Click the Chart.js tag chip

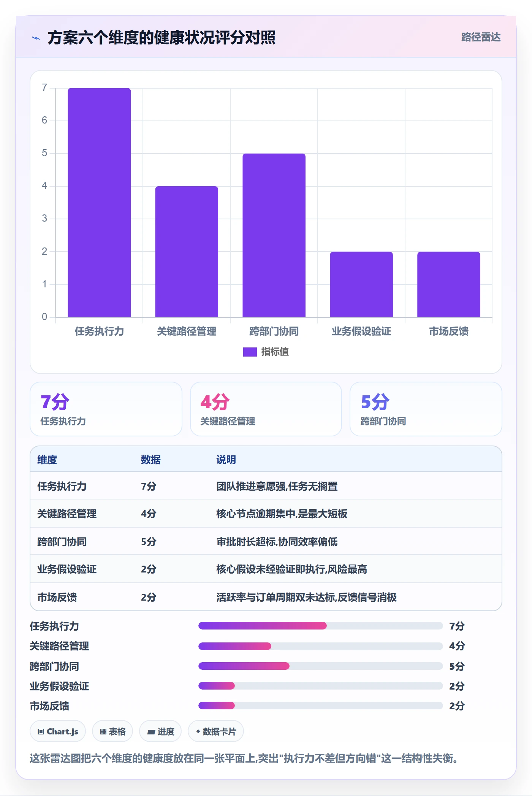pos(58,731)
